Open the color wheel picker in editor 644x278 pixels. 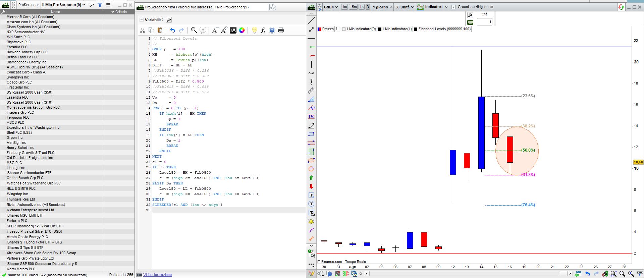tap(242, 31)
